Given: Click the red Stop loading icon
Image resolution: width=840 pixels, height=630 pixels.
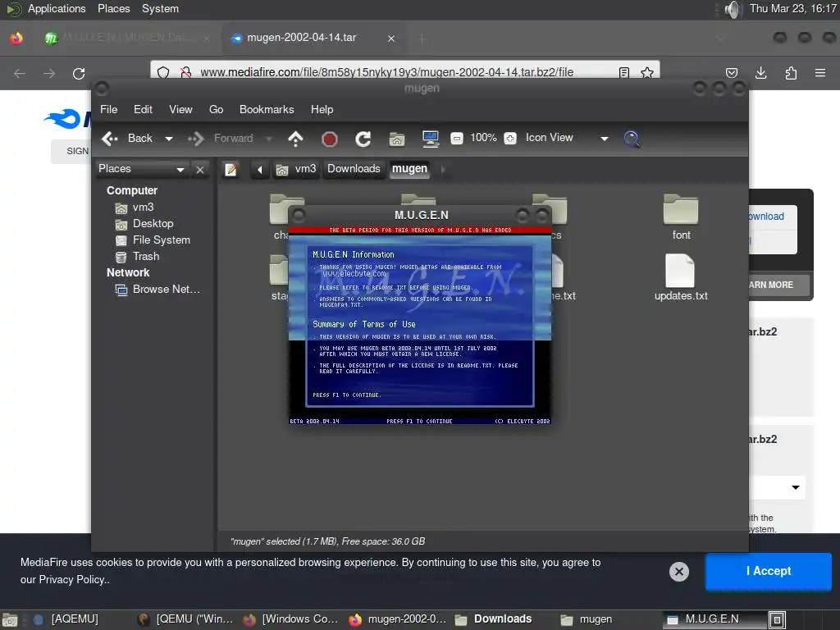Looking at the screenshot, I should click(330, 139).
